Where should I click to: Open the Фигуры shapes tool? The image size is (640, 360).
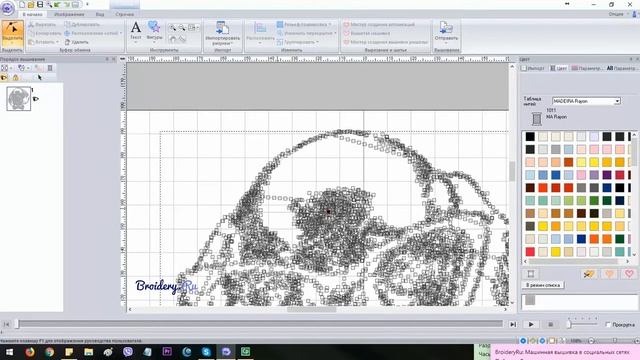(154, 31)
